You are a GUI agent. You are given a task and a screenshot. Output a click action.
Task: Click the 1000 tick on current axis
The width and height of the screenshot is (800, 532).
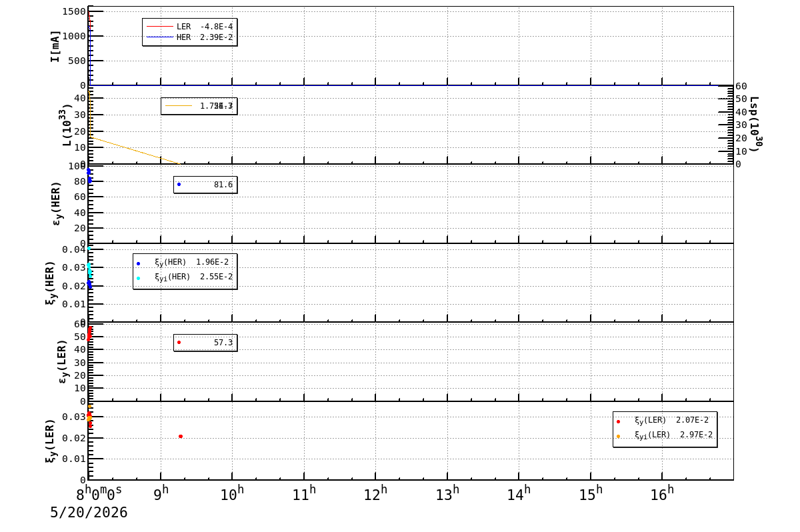coord(74,36)
